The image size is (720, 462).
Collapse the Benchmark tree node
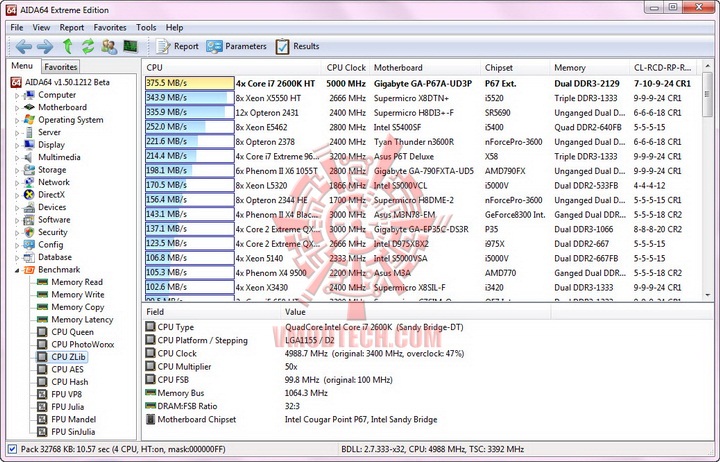pos(17,270)
